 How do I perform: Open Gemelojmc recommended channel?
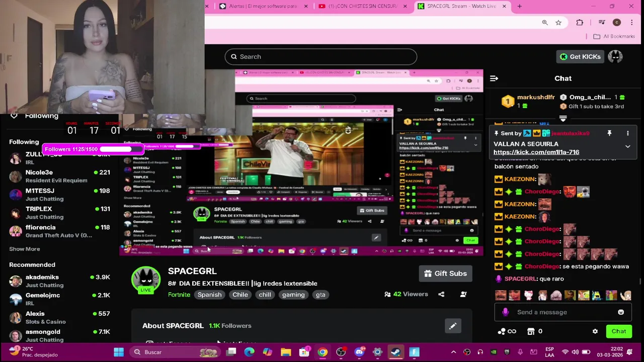[x=60, y=299]
